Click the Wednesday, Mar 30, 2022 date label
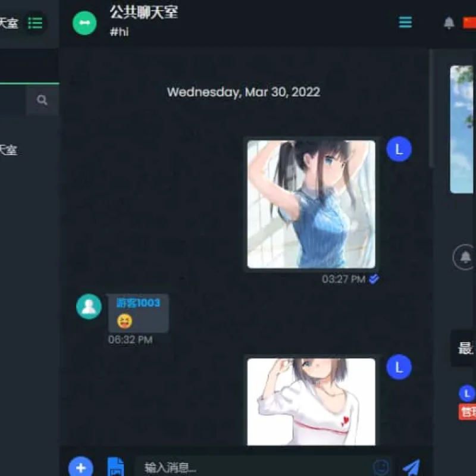This screenshot has height=476, width=476. coord(243,92)
